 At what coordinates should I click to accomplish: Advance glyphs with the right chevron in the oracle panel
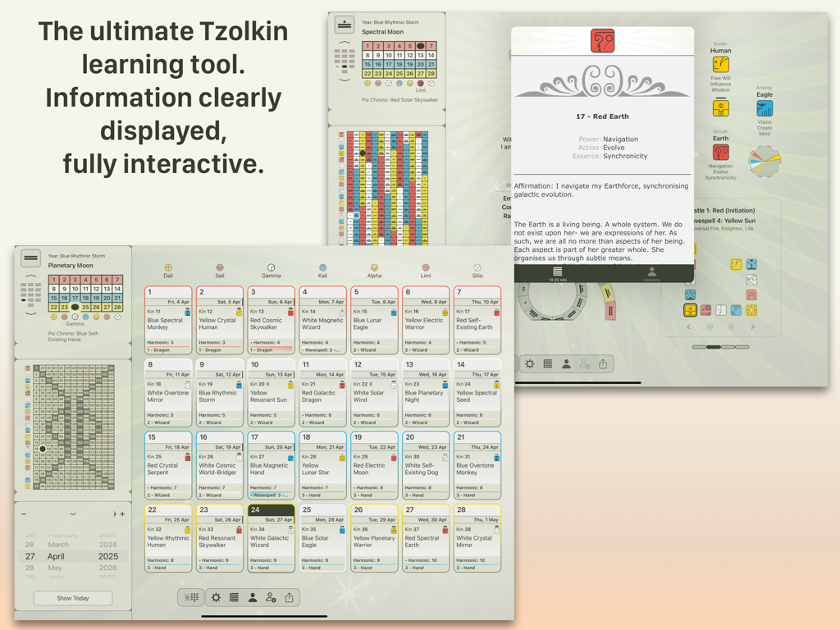752,326
